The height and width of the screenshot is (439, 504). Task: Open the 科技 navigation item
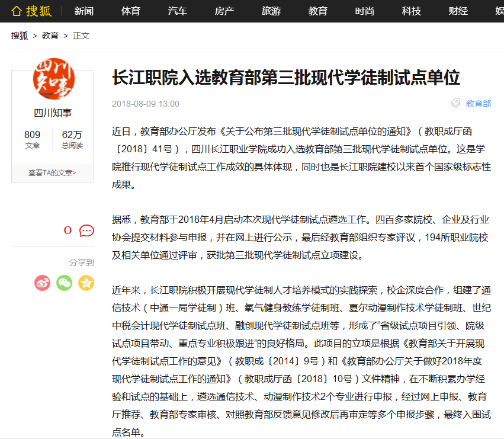[412, 11]
